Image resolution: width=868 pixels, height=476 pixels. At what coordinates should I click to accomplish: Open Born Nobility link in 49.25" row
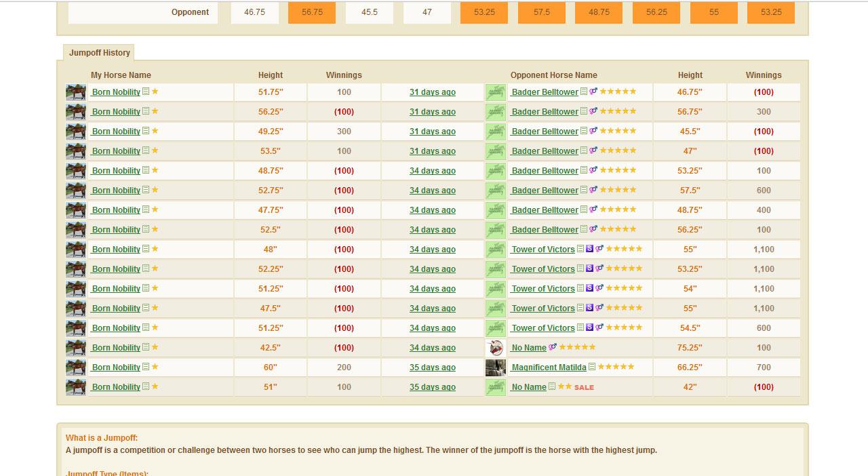(116, 132)
